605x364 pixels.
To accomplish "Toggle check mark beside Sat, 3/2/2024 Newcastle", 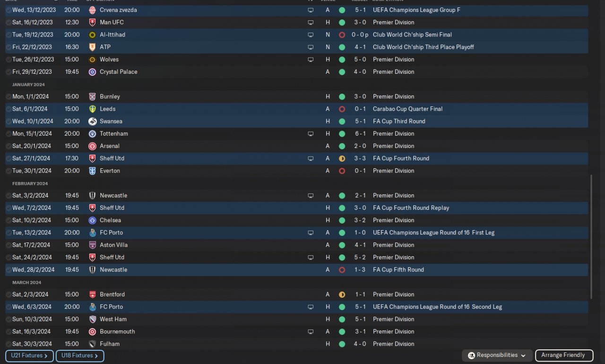I will [9, 196].
